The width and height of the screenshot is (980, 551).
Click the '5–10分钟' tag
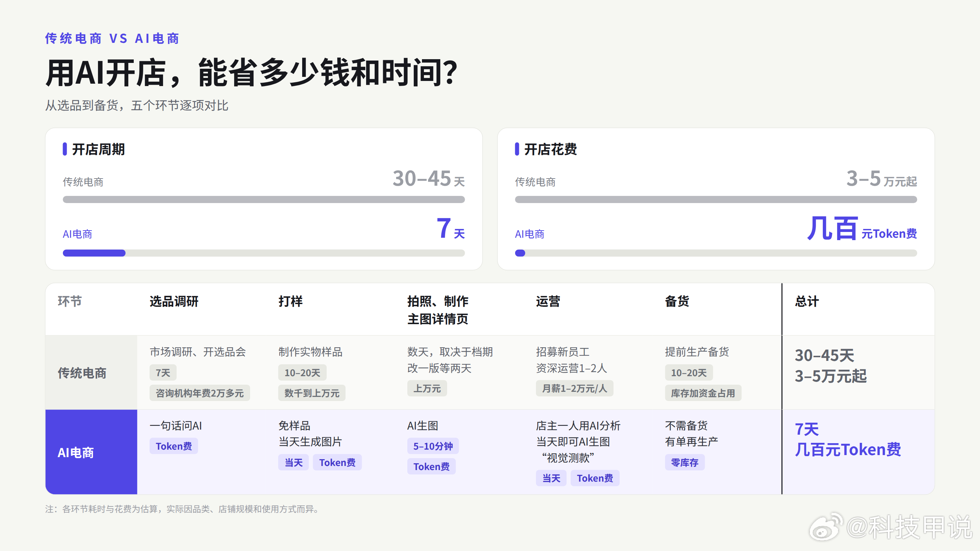point(432,446)
